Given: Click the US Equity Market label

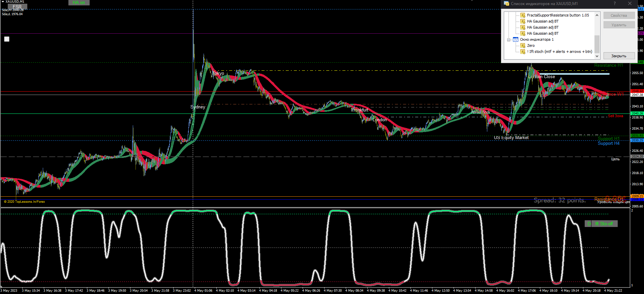Looking at the screenshot, I should [511, 137].
